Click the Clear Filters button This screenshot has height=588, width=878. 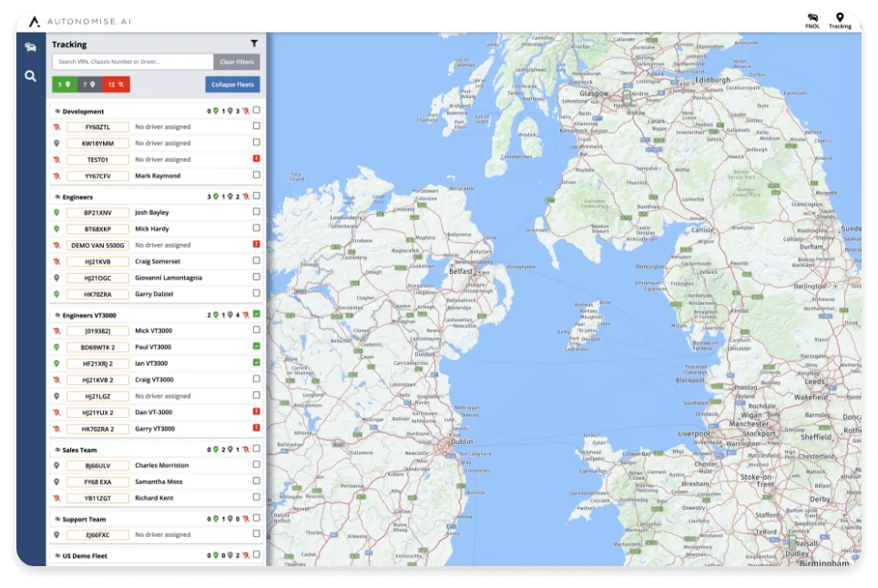pos(237,62)
